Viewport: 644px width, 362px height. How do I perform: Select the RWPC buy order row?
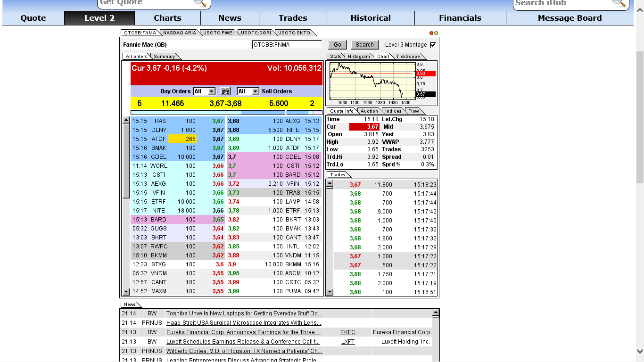(x=178, y=247)
